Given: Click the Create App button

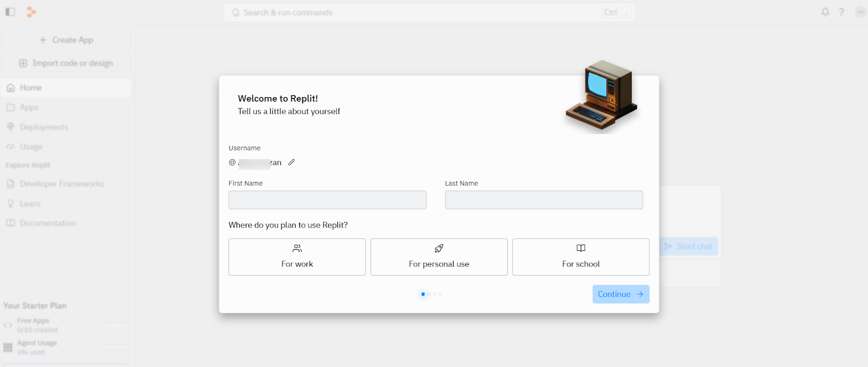Looking at the screenshot, I should click(66, 40).
